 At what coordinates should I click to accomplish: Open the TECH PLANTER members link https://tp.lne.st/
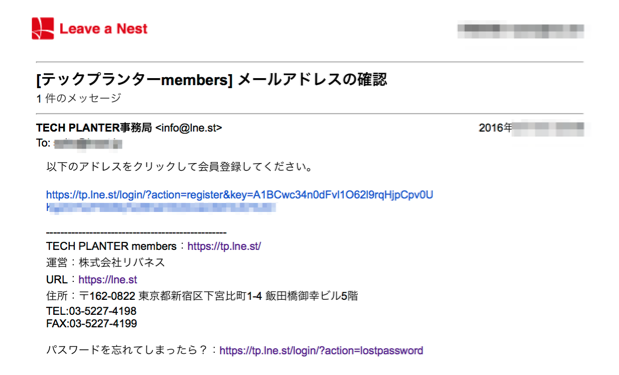224,246
